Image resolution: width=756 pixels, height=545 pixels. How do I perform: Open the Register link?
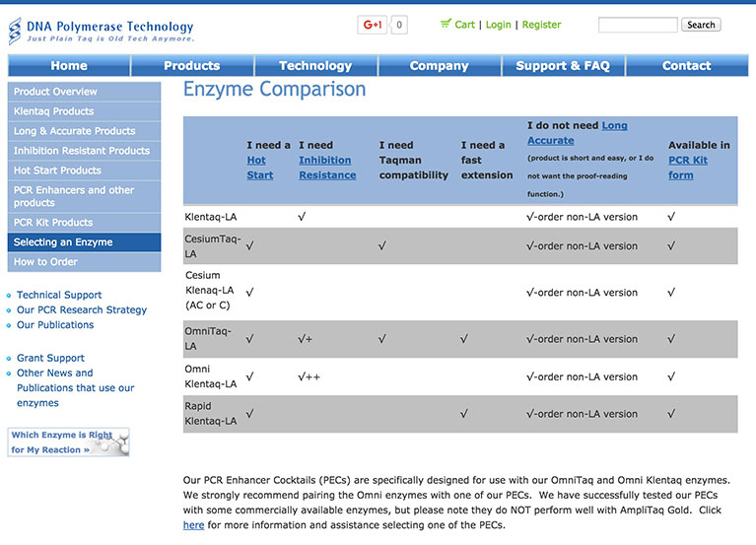[x=541, y=25]
